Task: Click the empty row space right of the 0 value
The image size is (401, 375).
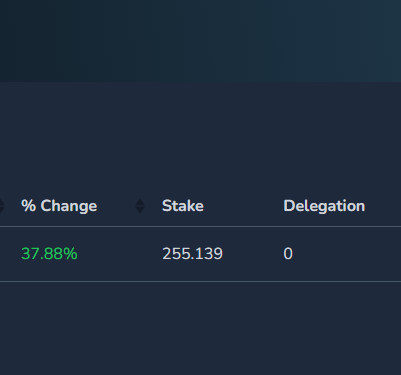Action: (347, 254)
